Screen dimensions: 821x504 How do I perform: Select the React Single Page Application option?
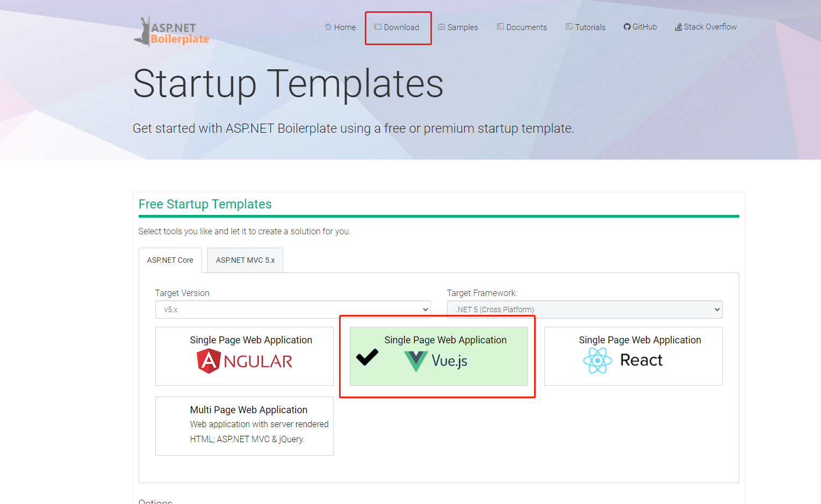tap(633, 356)
